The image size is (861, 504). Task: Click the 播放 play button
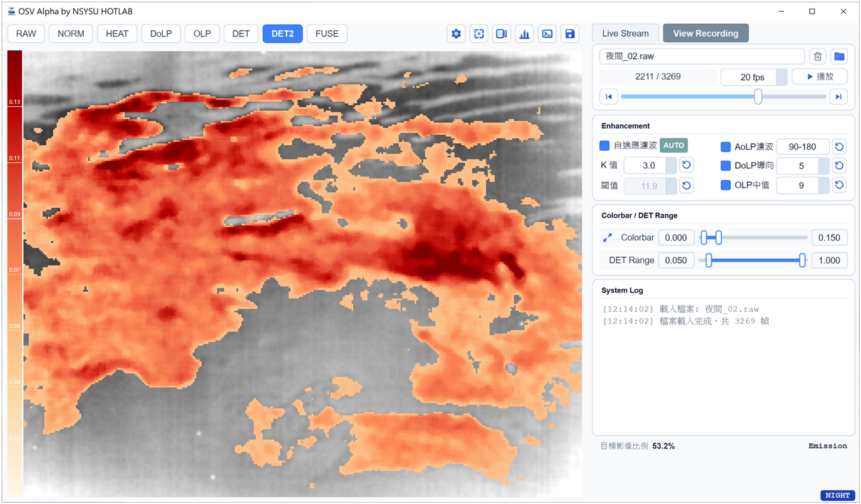tap(820, 77)
